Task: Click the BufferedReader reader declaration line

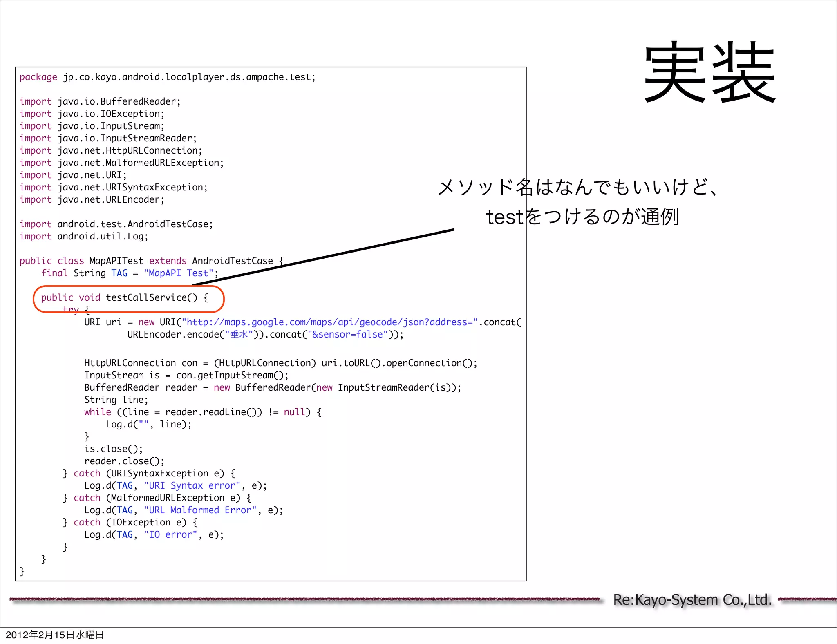Action: point(273,388)
